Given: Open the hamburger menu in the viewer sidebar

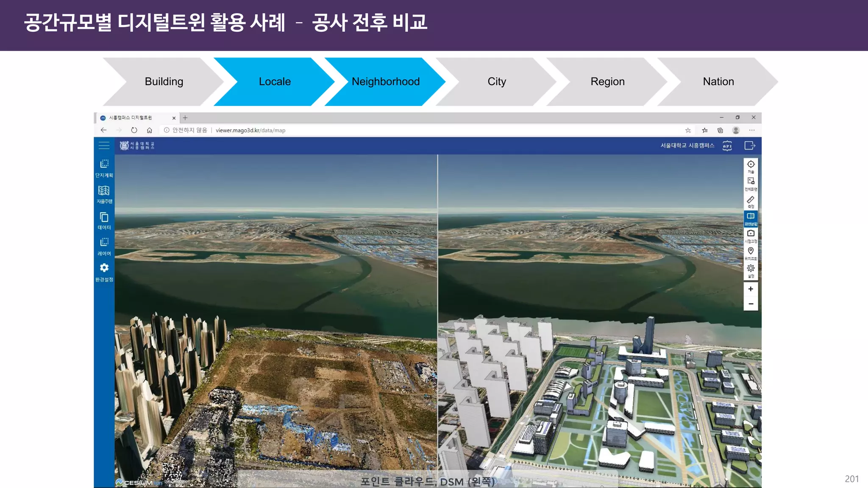Looking at the screenshot, I should 104,145.
